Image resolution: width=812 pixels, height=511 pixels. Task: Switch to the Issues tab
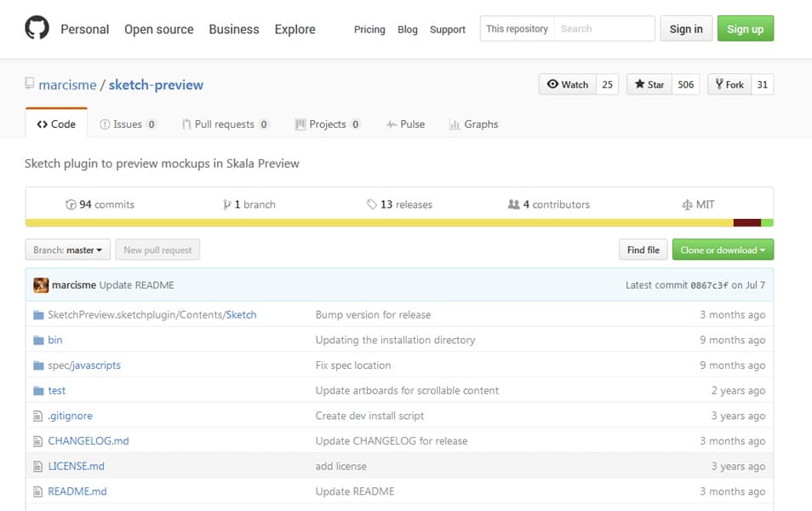coord(128,124)
